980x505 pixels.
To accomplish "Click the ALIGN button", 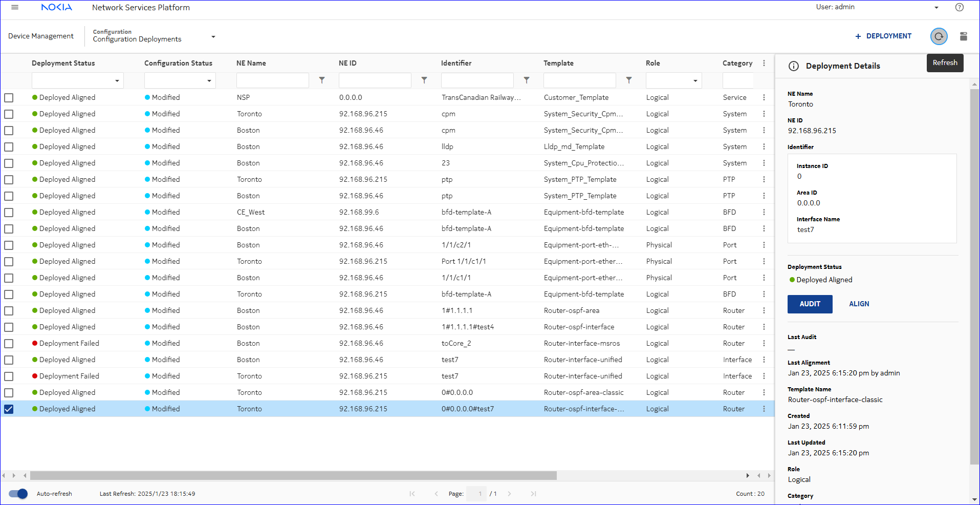I will [x=859, y=304].
